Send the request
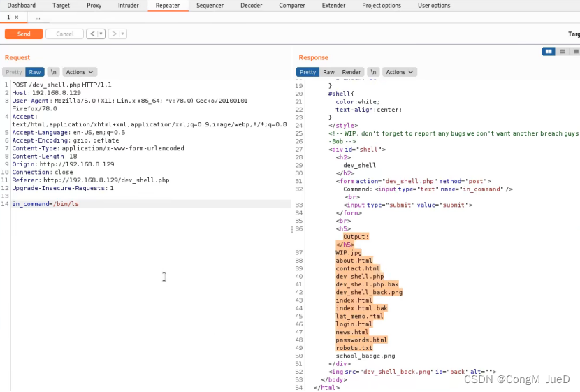Image resolution: width=580 pixels, height=392 pixels. pyautogui.click(x=24, y=34)
